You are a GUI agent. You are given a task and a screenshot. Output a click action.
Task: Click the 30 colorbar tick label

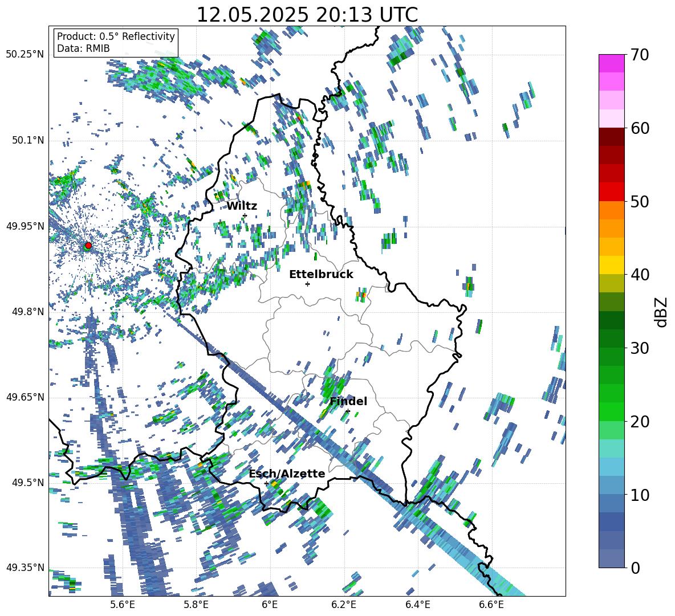(640, 348)
